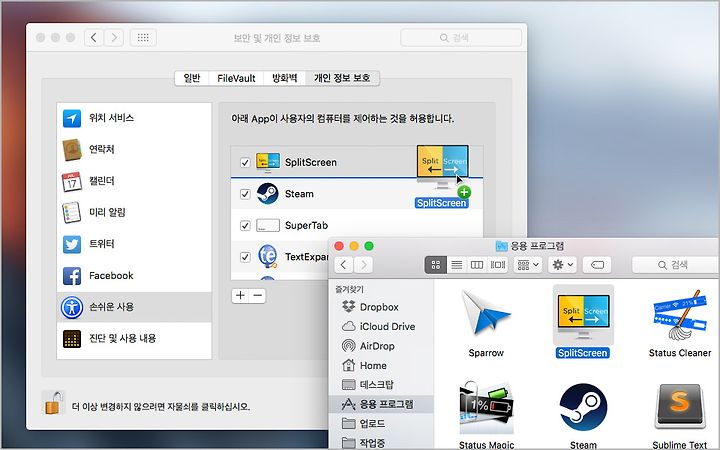Toggle SuperTab checkbox in allowed apps
This screenshot has width=720, height=450.
coord(245,225)
